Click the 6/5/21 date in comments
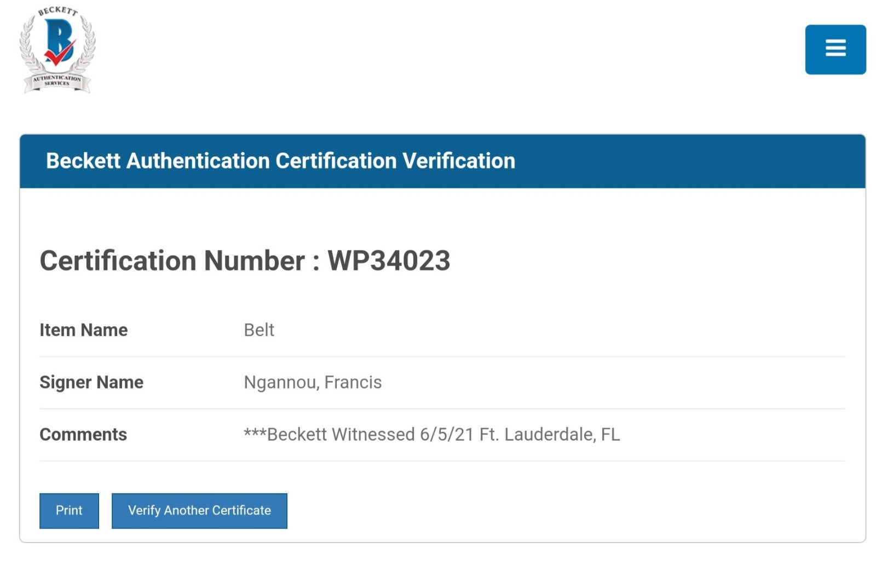 coord(446,434)
